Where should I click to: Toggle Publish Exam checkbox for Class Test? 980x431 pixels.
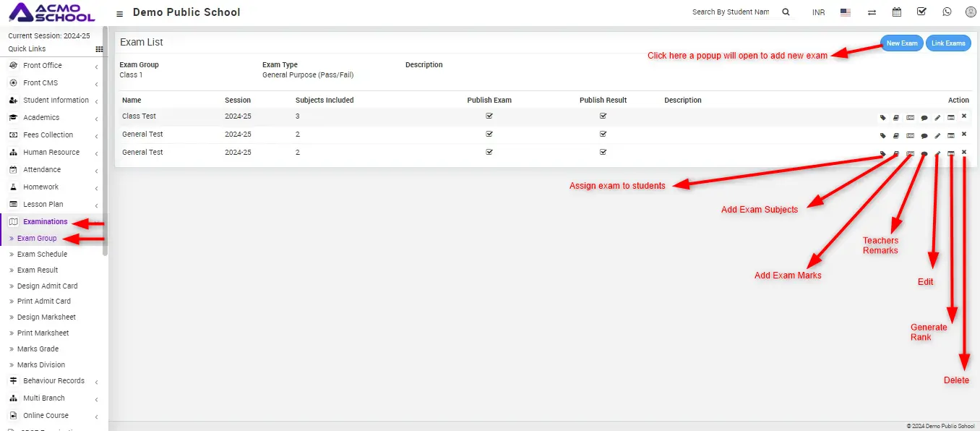489,116
